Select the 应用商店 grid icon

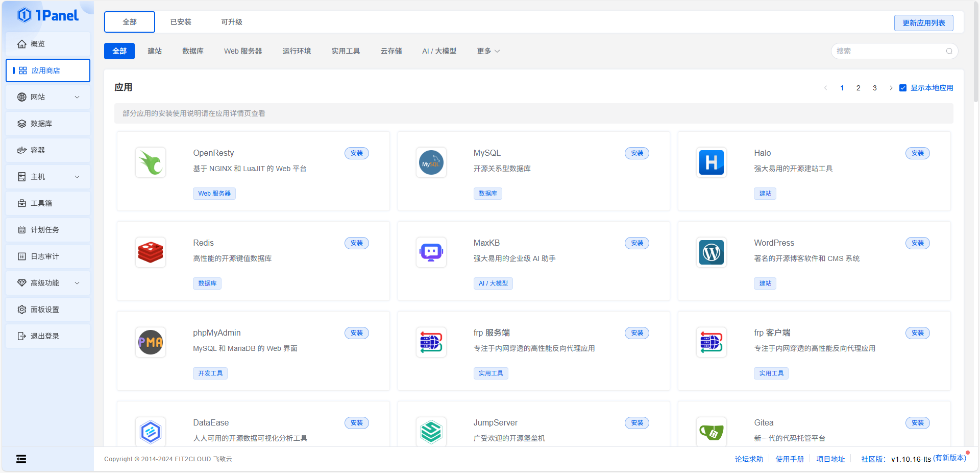(23, 70)
